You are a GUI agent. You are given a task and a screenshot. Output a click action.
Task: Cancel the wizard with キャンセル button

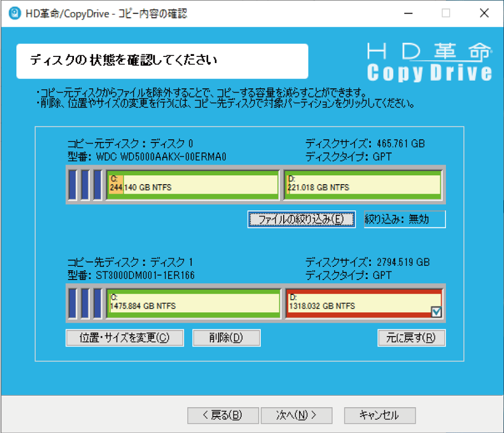pyautogui.click(x=380, y=415)
